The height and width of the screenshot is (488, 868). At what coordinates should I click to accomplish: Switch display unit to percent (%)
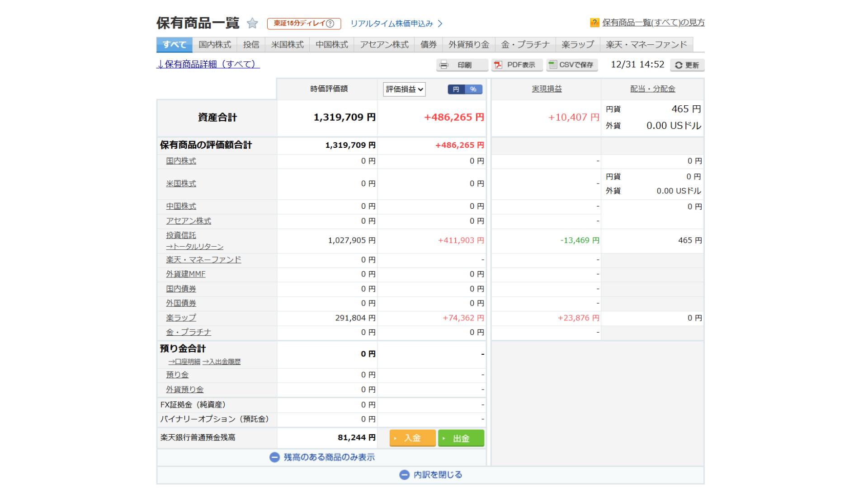[x=473, y=89]
